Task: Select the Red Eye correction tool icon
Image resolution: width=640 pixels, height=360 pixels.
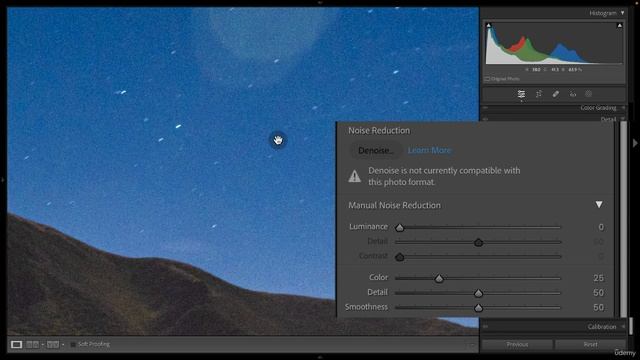Action: click(573, 94)
